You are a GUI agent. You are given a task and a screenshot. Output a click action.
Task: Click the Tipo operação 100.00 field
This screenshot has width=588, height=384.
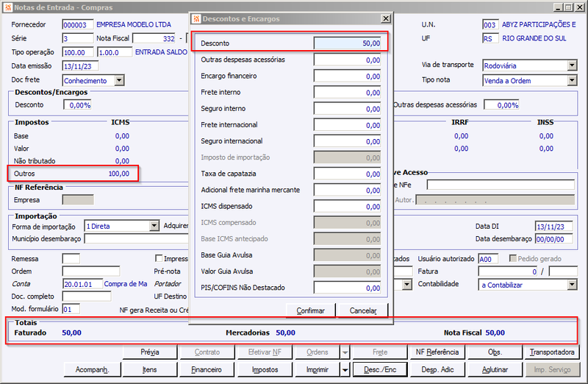click(78, 52)
